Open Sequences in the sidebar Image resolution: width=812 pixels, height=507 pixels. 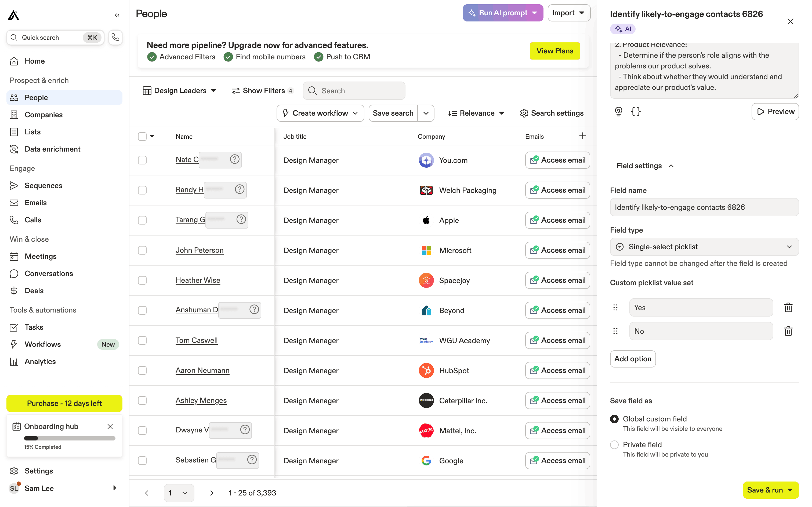43,185
